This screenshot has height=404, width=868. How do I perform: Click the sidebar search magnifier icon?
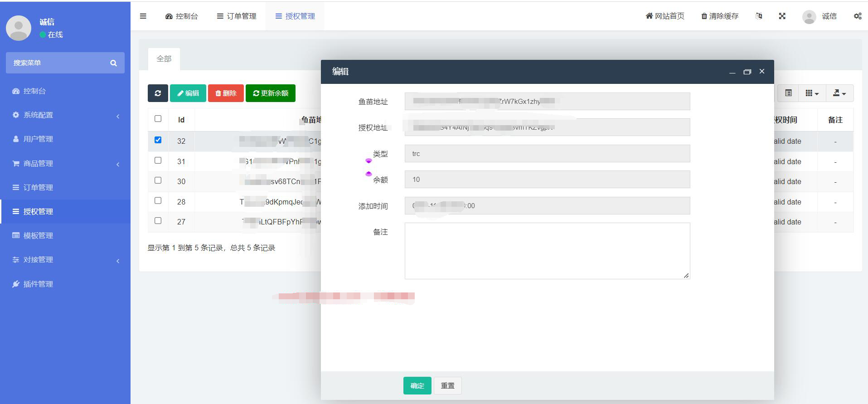click(114, 63)
